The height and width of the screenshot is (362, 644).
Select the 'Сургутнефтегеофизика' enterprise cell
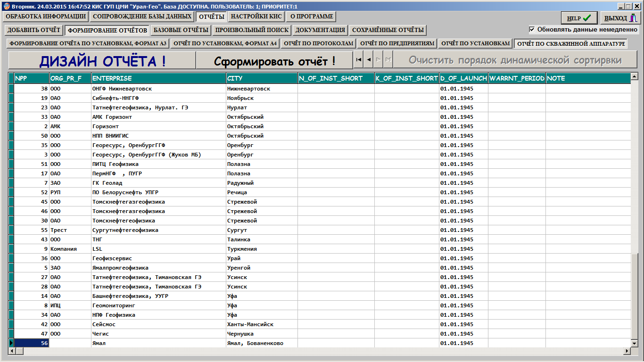[x=159, y=230]
